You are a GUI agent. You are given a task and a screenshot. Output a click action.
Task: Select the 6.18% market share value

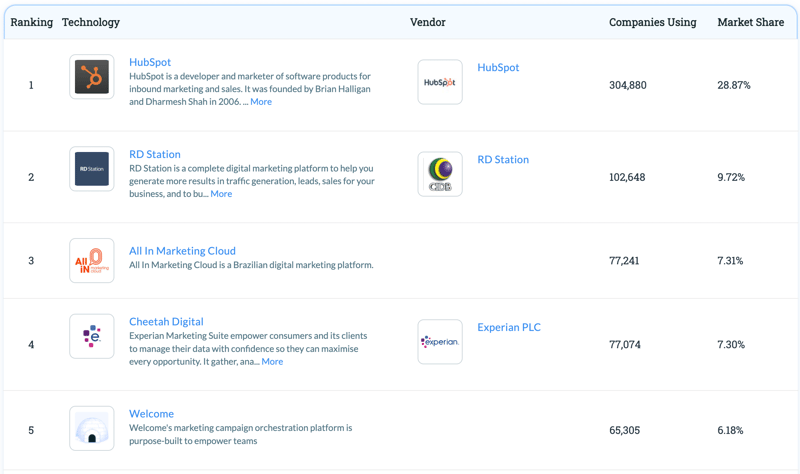pos(730,431)
